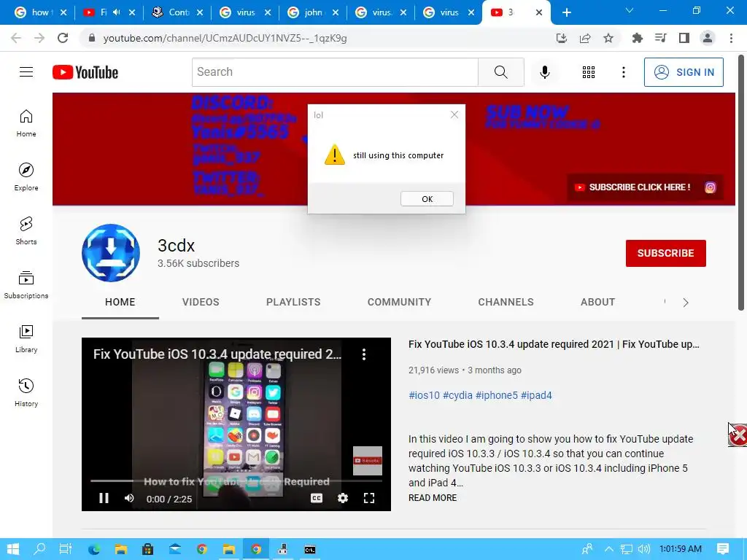Start voice search with microphone
This screenshot has height=560, width=747.
(544, 72)
